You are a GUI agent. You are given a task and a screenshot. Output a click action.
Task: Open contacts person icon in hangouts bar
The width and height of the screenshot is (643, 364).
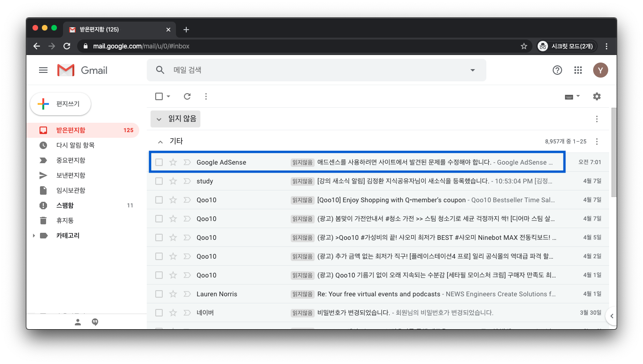point(78,322)
